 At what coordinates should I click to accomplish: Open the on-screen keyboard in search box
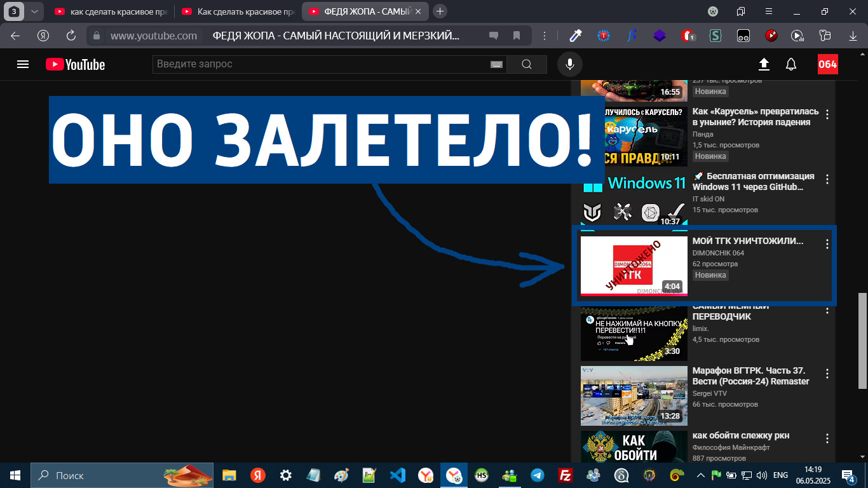[x=496, y=64]
